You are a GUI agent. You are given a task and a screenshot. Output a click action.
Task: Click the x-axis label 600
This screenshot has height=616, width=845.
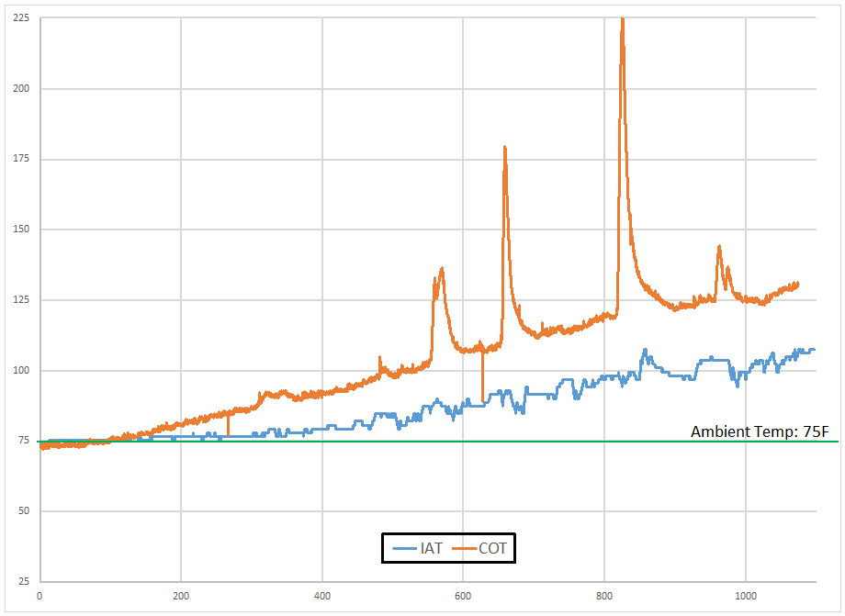[463, 596]
